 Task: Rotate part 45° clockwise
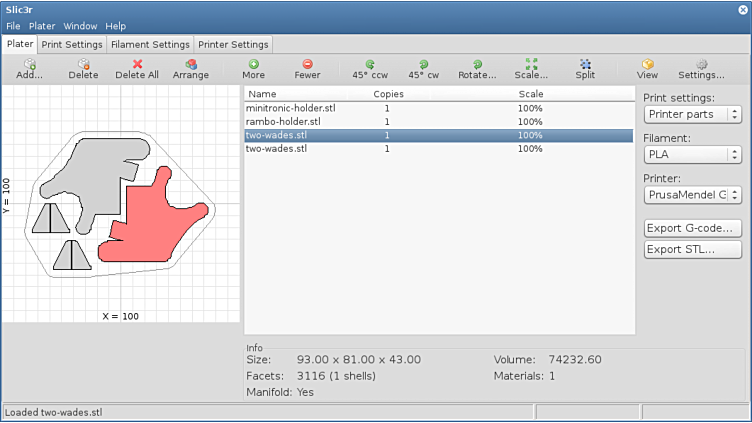tap(423, 65)
